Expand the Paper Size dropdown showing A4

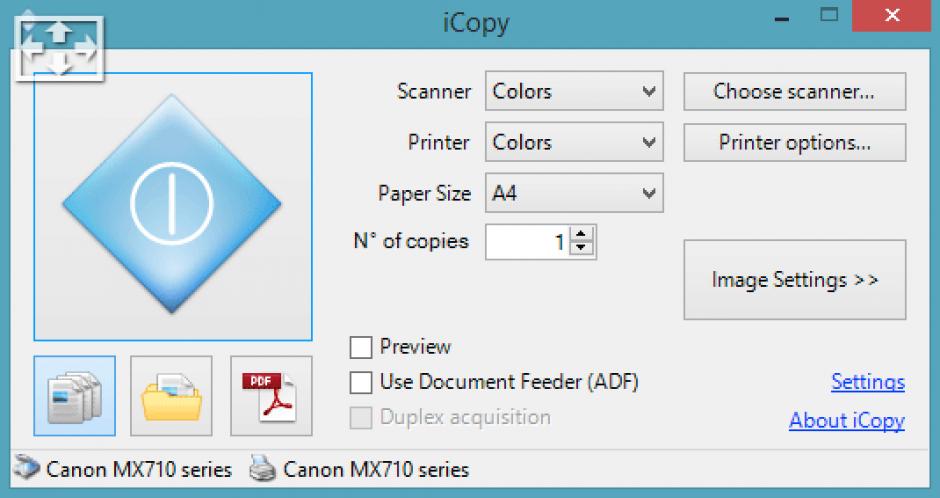coord(574,193)
